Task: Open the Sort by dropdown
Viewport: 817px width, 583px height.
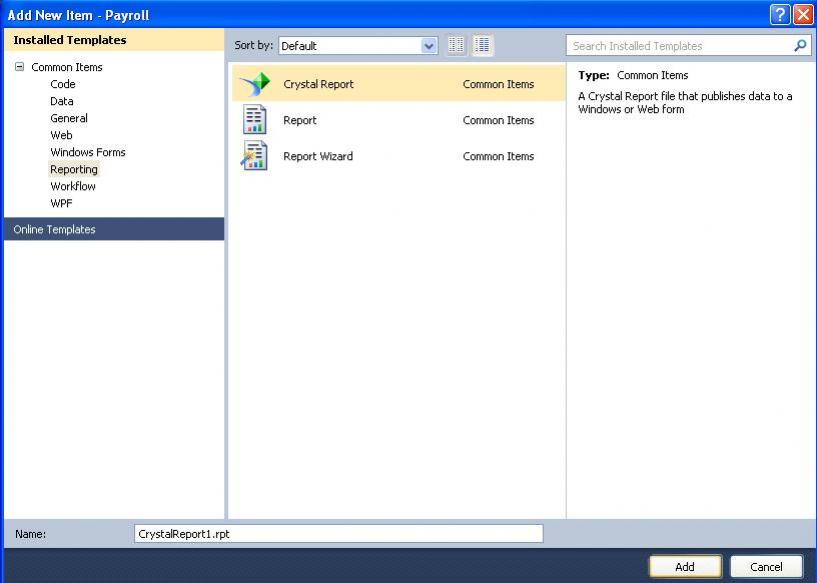Action: pos(358,46)
